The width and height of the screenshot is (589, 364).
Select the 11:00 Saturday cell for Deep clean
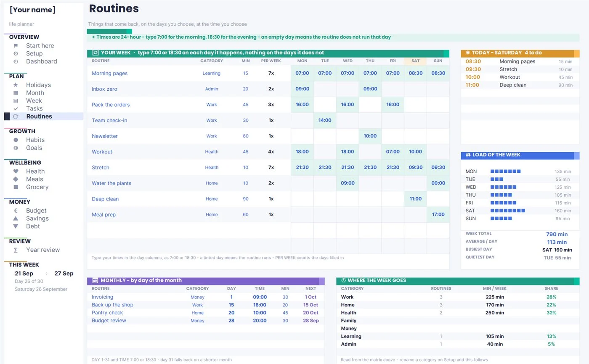(415, 199)
